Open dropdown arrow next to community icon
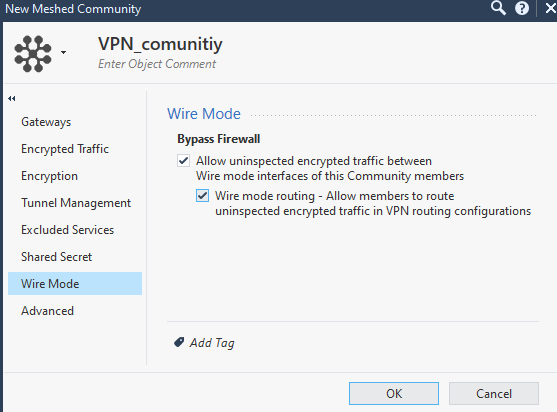This screenshot has height=412, width=557. pos(63,53)
